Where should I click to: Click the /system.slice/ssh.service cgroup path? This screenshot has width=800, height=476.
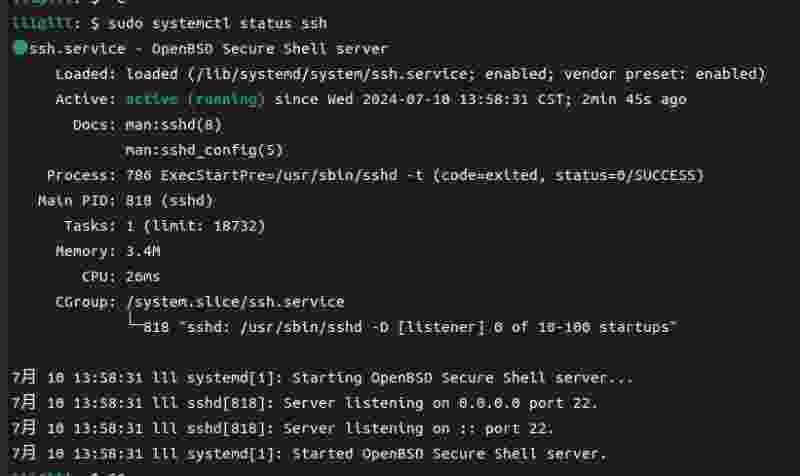coord(235,302)
